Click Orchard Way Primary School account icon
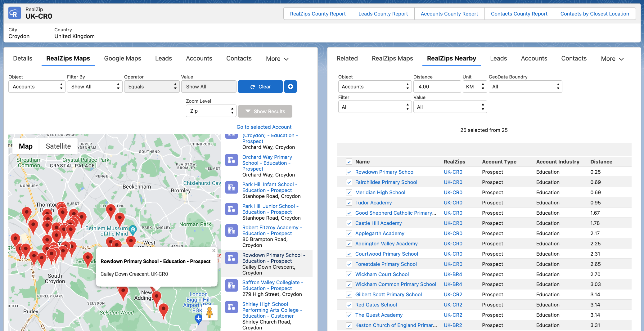644x331 pixels. [232, 160]
